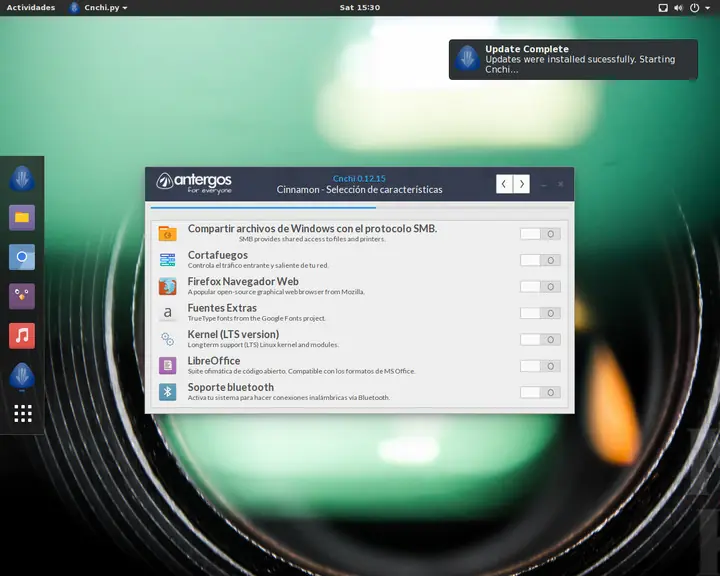Enable the Kernel (LTS version) switch

point(540,339)
